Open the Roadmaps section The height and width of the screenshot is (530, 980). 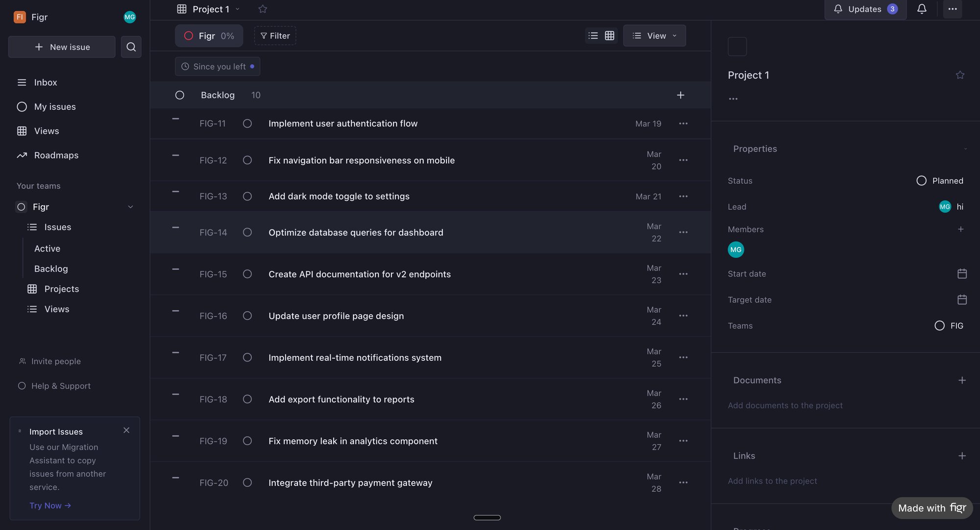56,155
